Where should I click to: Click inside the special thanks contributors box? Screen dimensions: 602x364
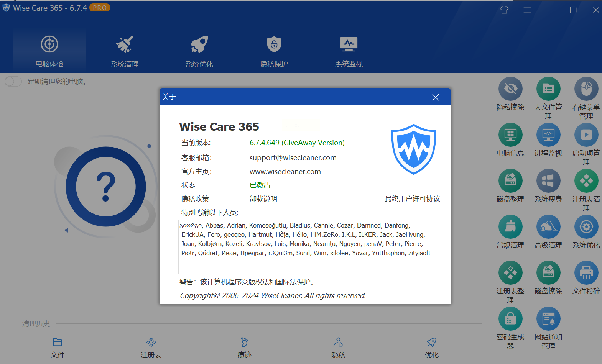(x=306, y=247)
